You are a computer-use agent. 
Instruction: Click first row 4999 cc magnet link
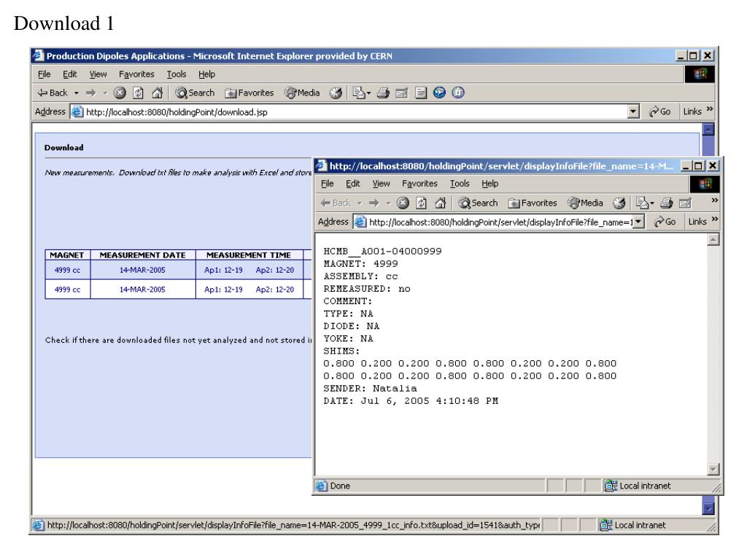point(67,270)
